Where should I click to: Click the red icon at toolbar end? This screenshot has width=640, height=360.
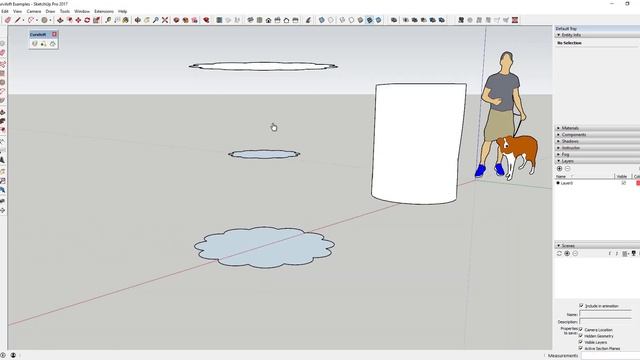pyautogui.click(x=515, y=20)
